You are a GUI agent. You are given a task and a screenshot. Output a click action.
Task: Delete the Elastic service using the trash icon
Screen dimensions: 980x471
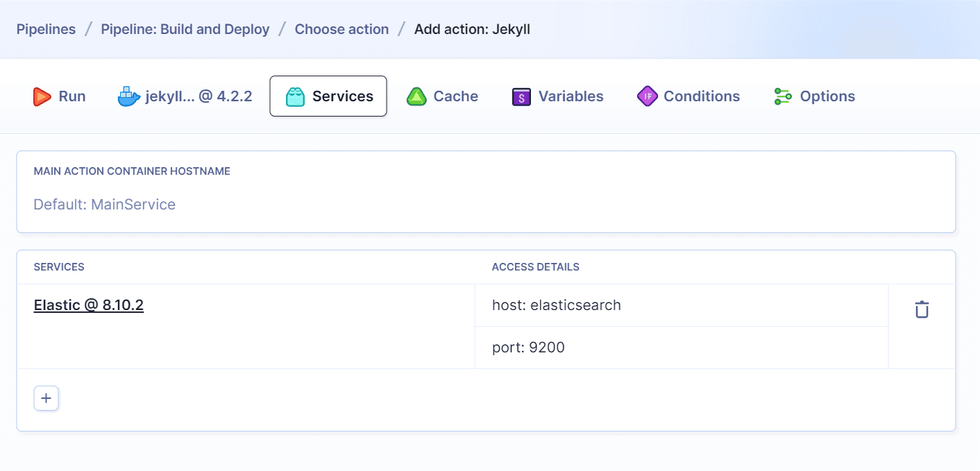pyautogui.click(x=921, y=309)
